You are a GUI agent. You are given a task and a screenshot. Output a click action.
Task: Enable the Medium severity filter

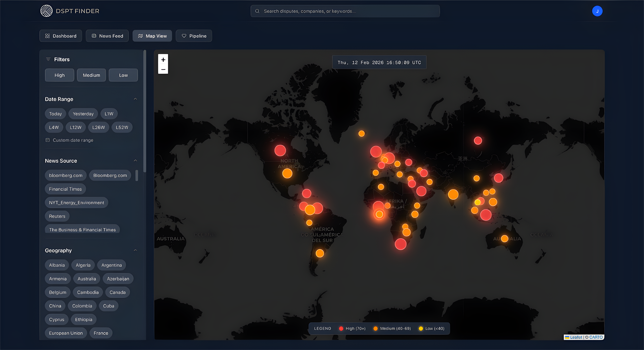tap(91, 75)
